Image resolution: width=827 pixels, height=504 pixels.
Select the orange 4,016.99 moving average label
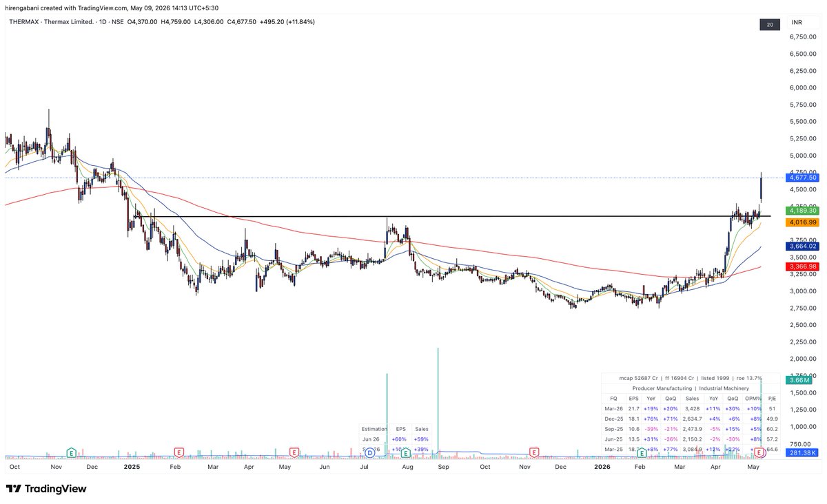pos(803,222)
